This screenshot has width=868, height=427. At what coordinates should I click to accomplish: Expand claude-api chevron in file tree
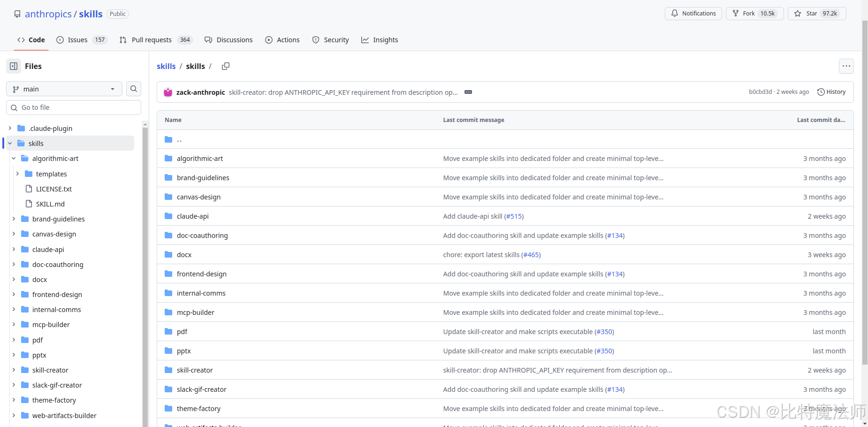point(14,249)
